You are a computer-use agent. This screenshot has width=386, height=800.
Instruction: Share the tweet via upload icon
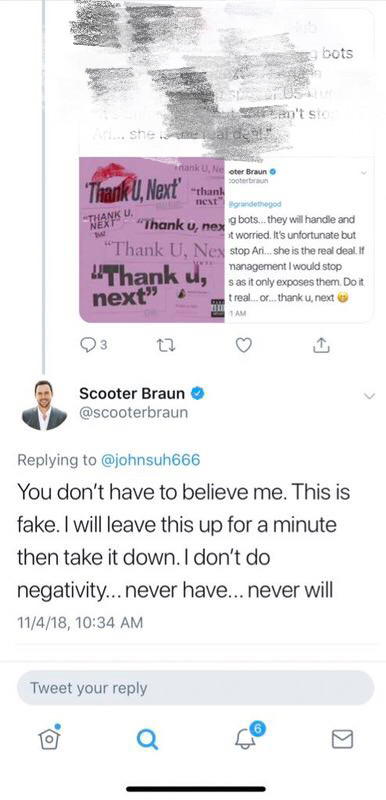(x=321, y=346)
